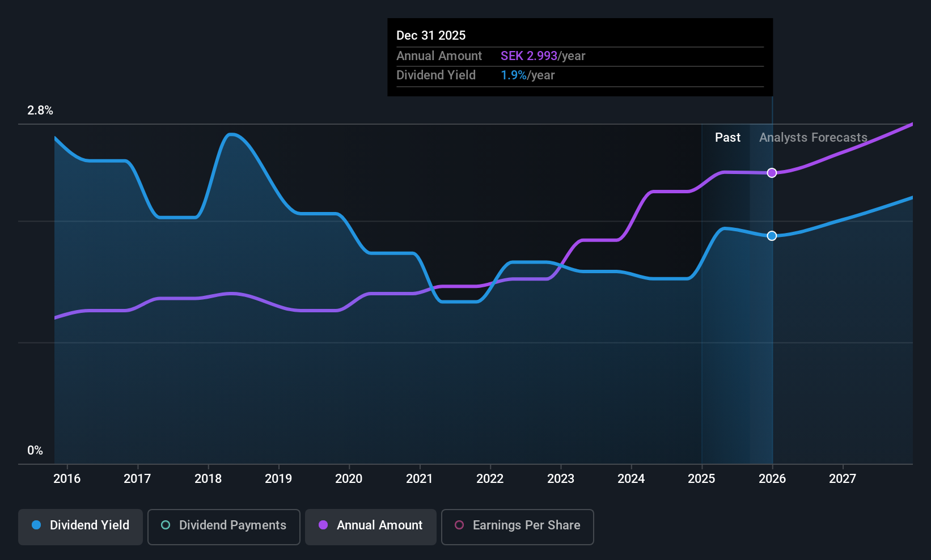Click the 0% y-axis label
The width and height of the screenshot is (931, 560).
35,451
